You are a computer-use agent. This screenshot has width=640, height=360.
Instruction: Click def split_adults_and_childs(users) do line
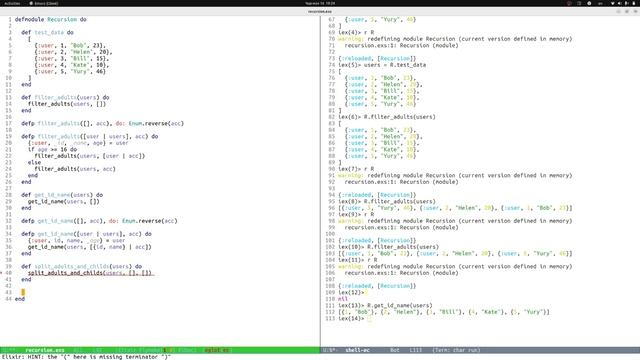[x=82, y=266]
